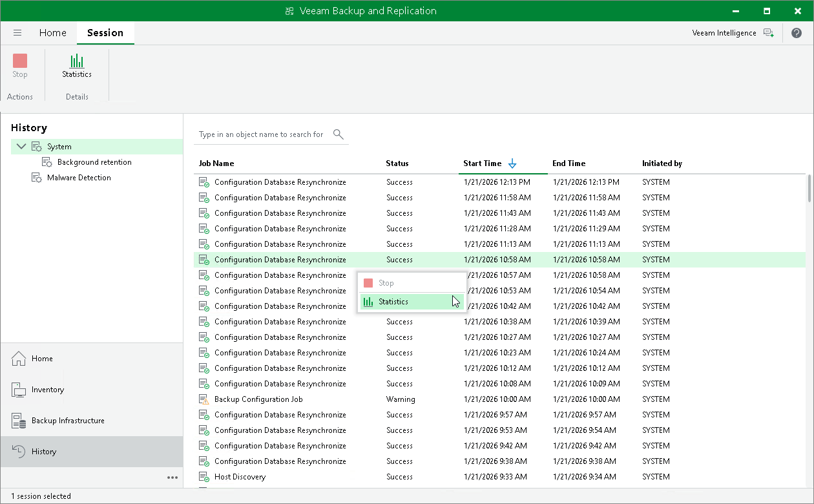
Task: Open the help question mark icon
Action: pyautogui.click(x=796, y=33)
